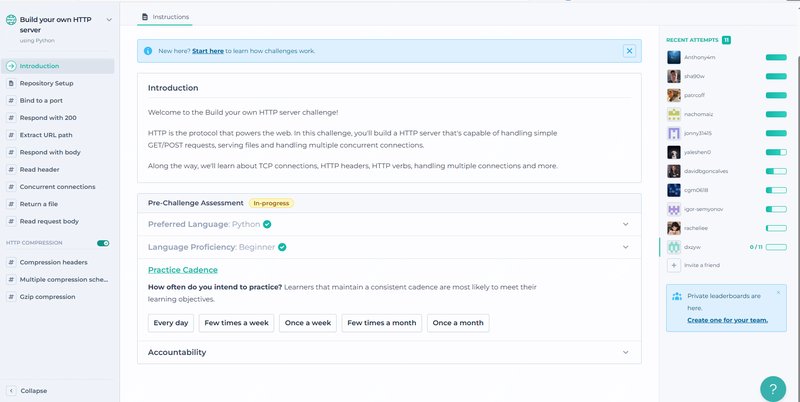Click the hash icon beside Bind to a port
This screenshot has height=402, width=800.
[11, 101]
